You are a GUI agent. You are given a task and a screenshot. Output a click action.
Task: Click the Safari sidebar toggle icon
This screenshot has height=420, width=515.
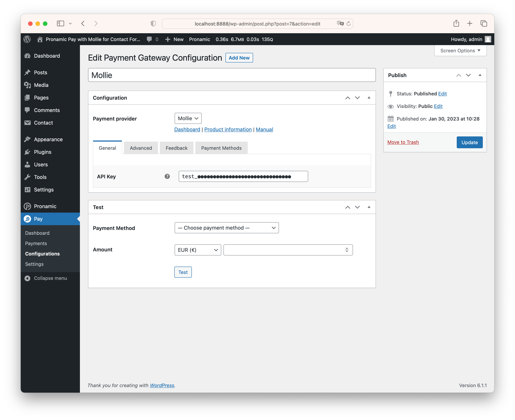point(60,23)
